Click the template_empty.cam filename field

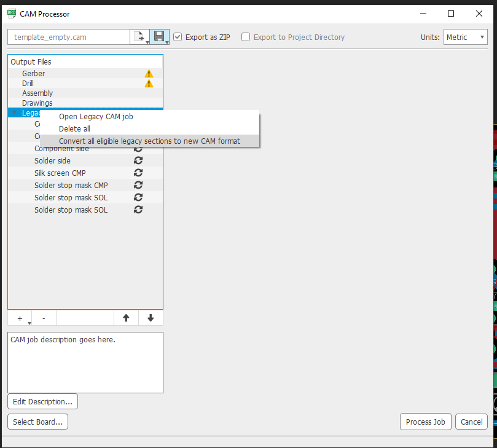[68, 37]
